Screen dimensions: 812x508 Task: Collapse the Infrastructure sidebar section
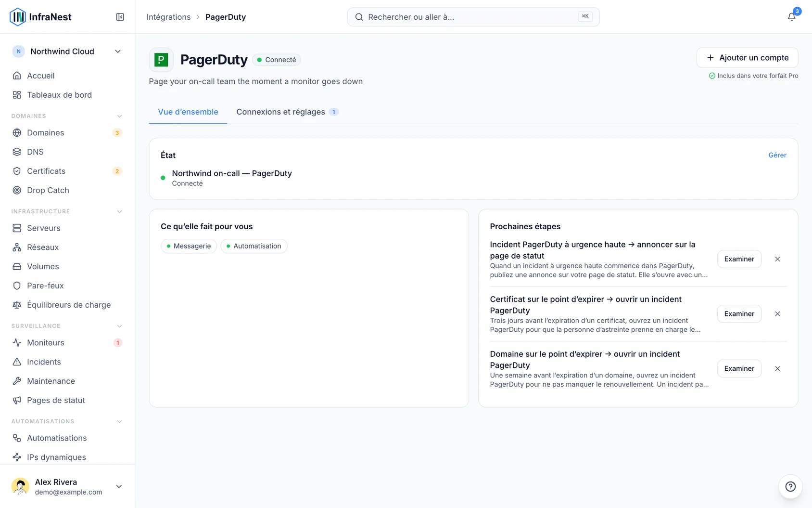[x=120, y=211]
